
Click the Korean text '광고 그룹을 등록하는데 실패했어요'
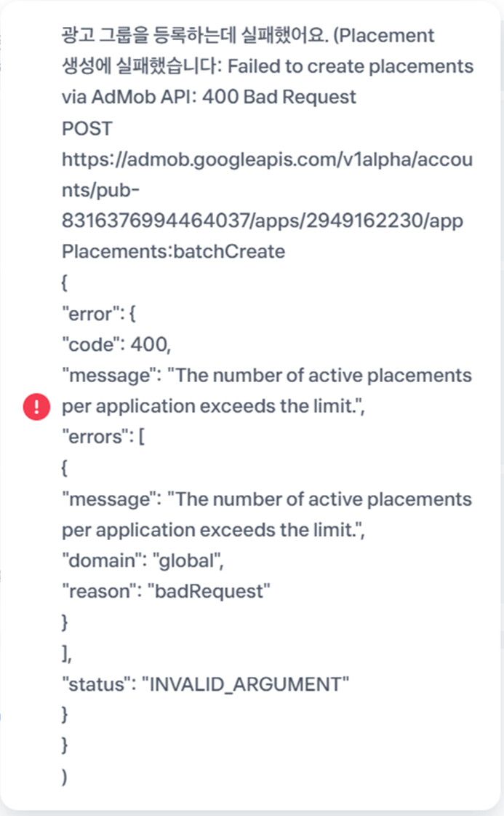coord(194,36)
